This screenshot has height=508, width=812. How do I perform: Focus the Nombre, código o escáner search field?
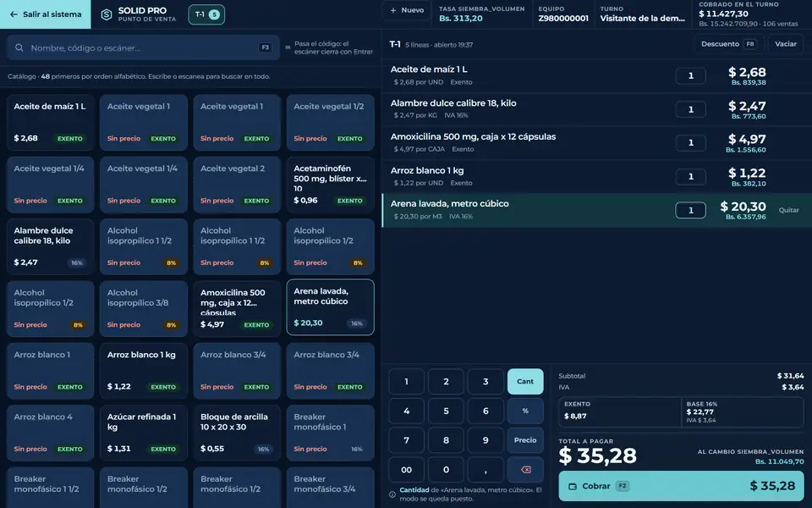[143, 47]
